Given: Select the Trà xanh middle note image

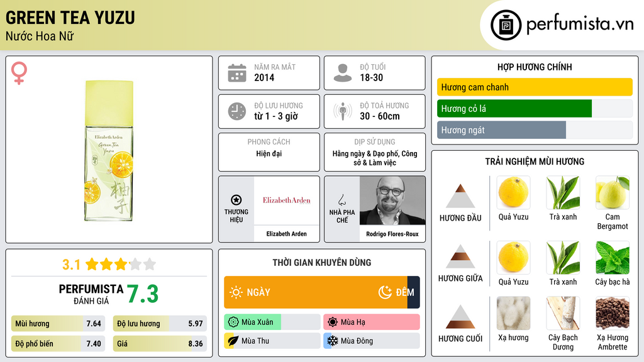Looking at the screenshot, I should pyautogui.click(x=563, y=257).
